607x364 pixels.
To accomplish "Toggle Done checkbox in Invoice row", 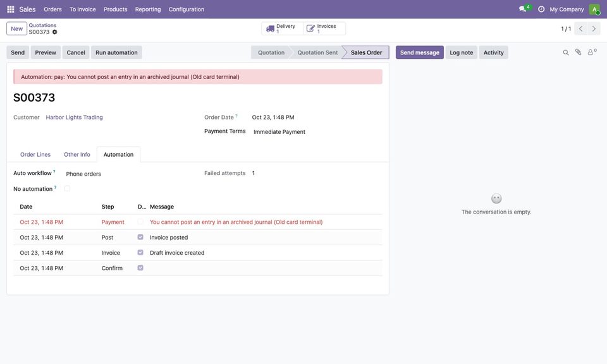I will (x=140, y=253).
